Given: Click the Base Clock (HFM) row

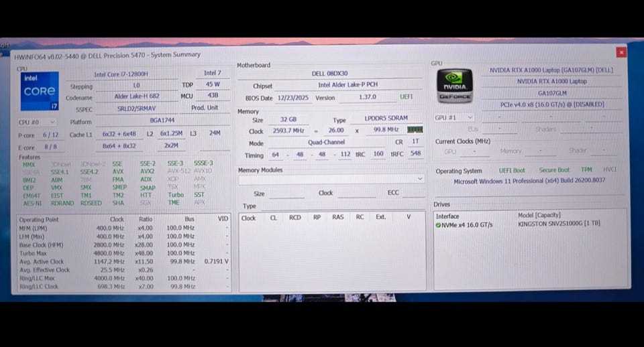Looking at the screenshot, I should [123, 245].
